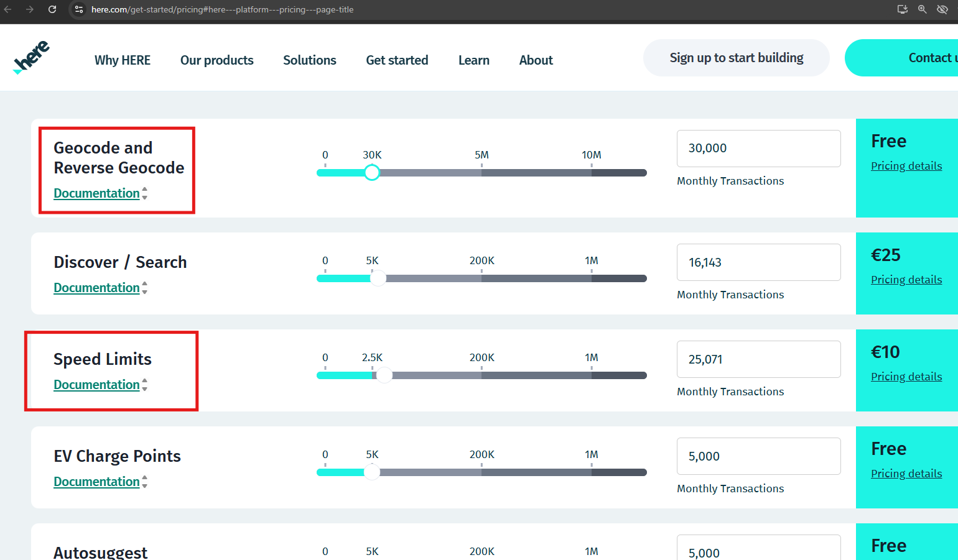Open Pricing details for Discover / Search
Viewport: 958px width, 560px height.
(x=906, y=280)
